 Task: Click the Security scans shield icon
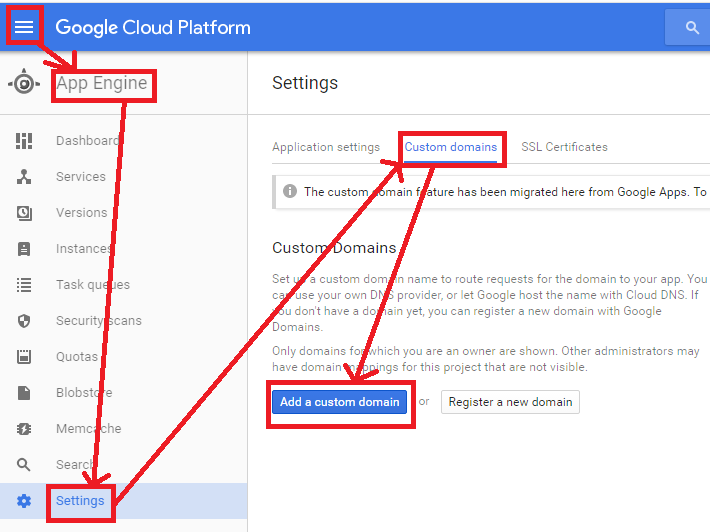pyautogui.click(x=25, y=321)
